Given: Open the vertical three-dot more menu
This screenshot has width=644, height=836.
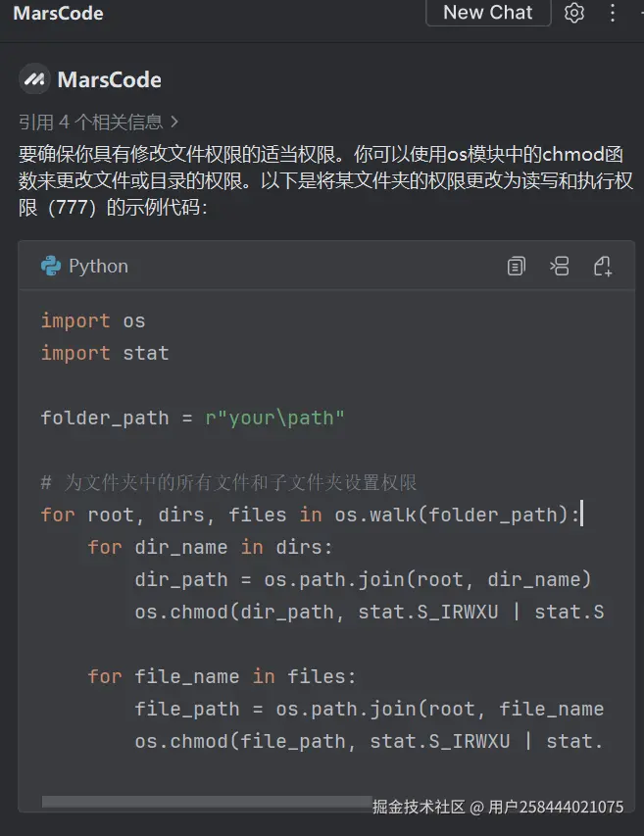Looking at the screenshot, I should click(x=613, y=13).
